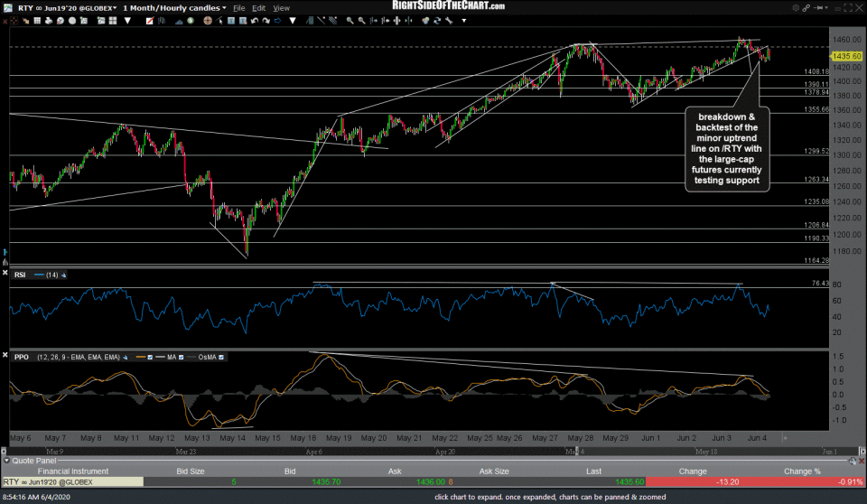The height and width of the screenshot is (504, 867).
Task: Open the File menu
Action: coord(239,8)
